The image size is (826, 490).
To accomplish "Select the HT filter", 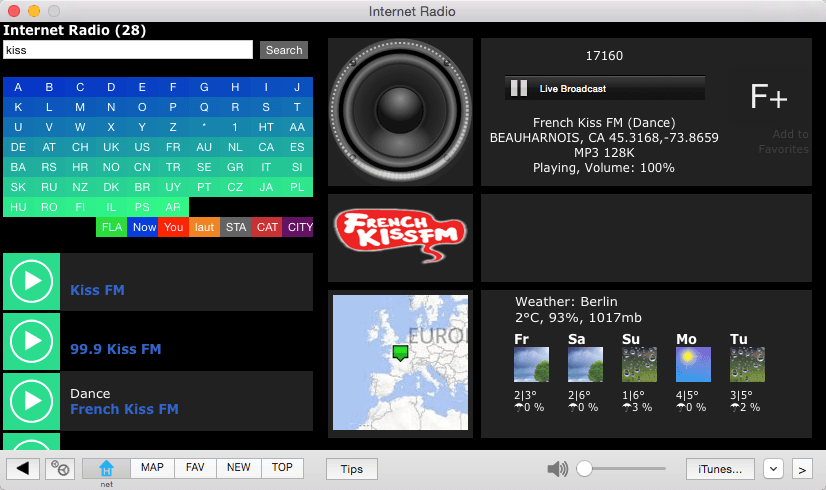I will [x=266, y=128].
